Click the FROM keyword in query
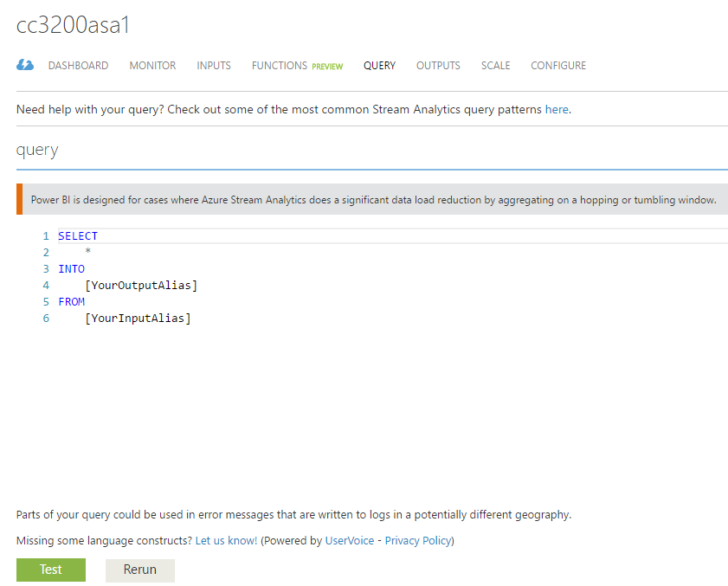This screenshot has height=586, width=728. (x=72, y=302)
